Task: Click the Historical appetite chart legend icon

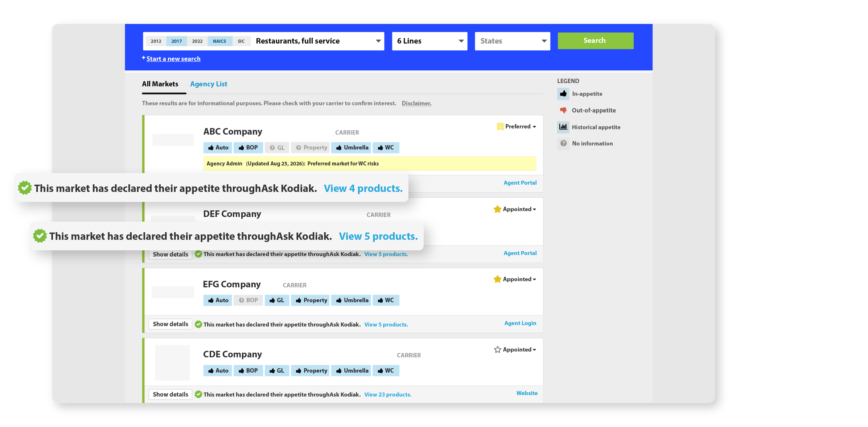Action: 563,127
